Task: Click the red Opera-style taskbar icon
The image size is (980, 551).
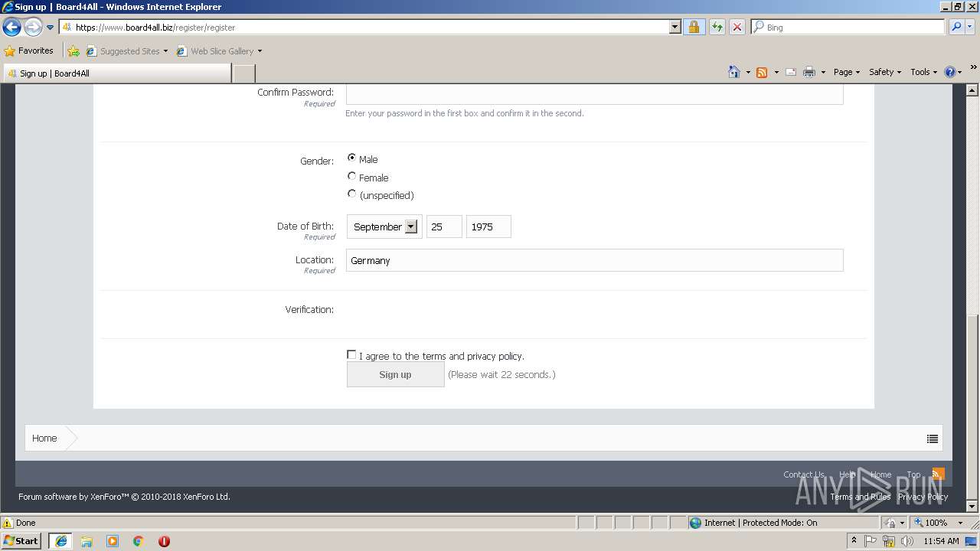Action: [164, 541]
